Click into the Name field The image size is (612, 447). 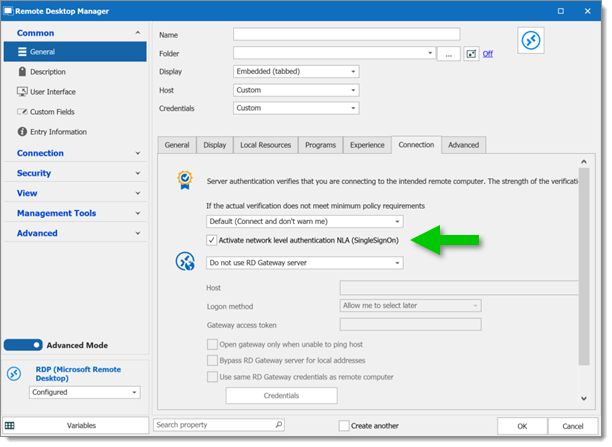tap(347, 34)
